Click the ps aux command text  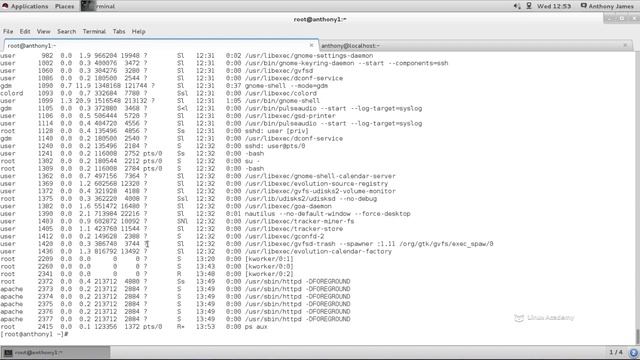point(256,327)
